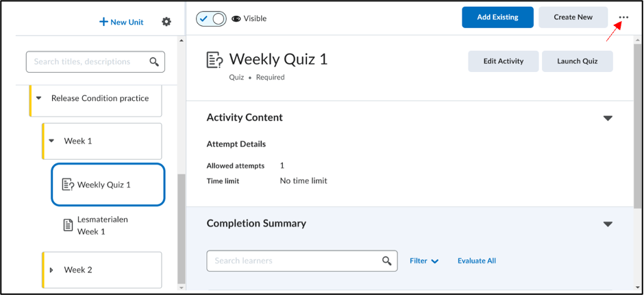Click the plus icon for New Unit
Screen dimensions: 644x295
(x=103, y=22)
